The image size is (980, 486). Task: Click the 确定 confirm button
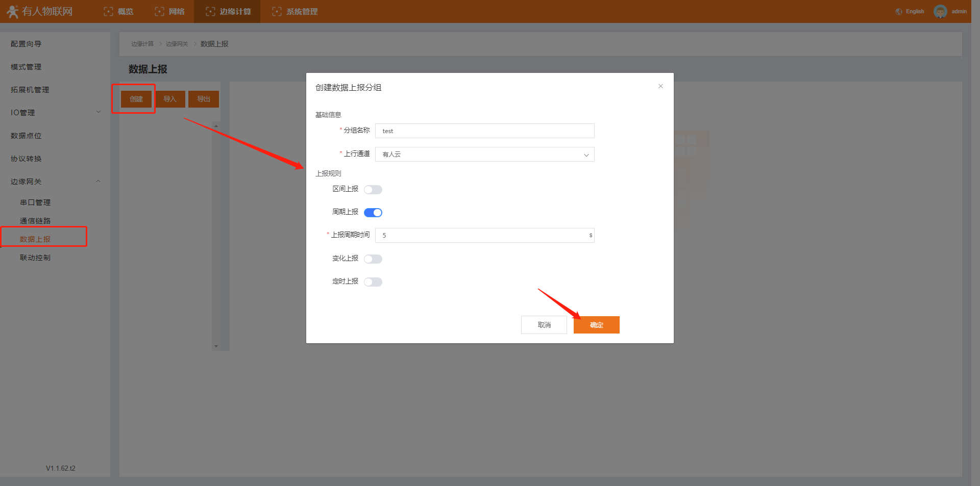coord(596,325)
